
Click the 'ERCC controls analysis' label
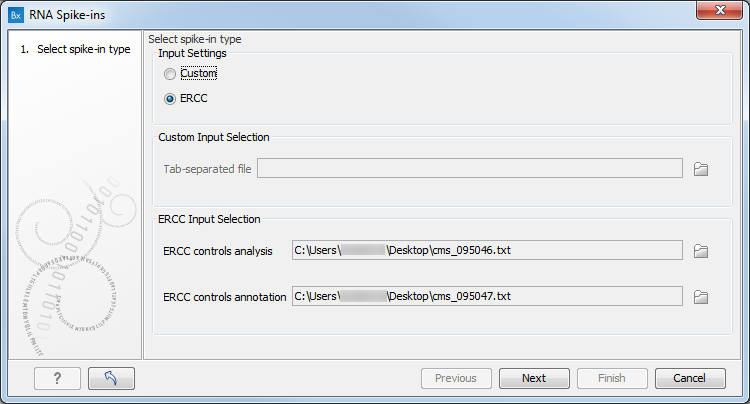[x=216, y=251]
